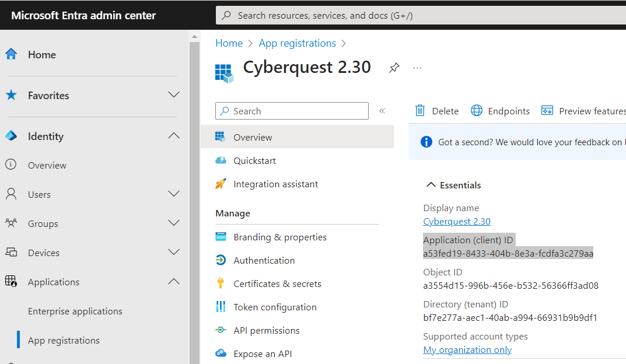This screenshot has width=626, height=364.
Task: Open the more options ellipsis menu
Action: click(417, 68)
